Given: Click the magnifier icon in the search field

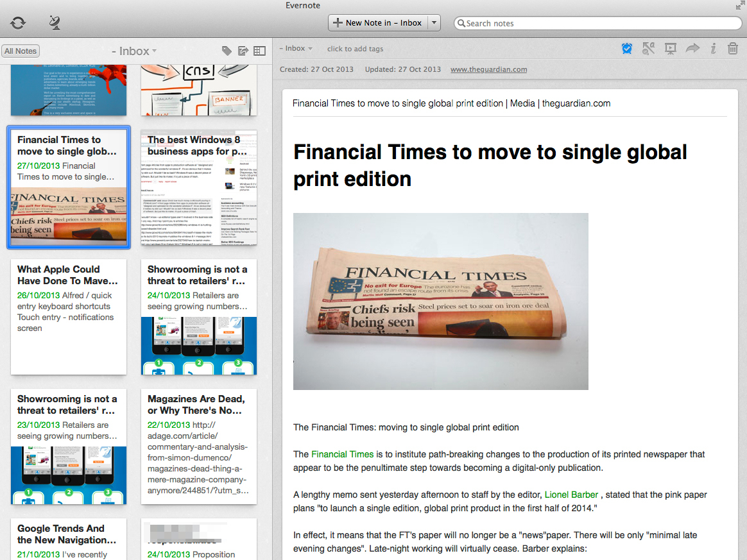Looking at the screenshot, I should (461, 23).
